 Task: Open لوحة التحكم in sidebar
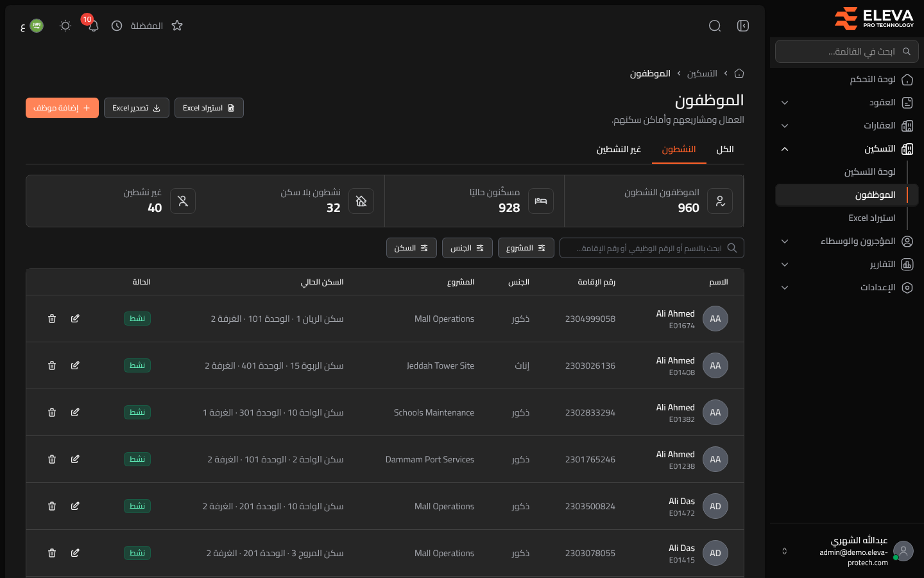pyautogui.click(x=847, y=80)
